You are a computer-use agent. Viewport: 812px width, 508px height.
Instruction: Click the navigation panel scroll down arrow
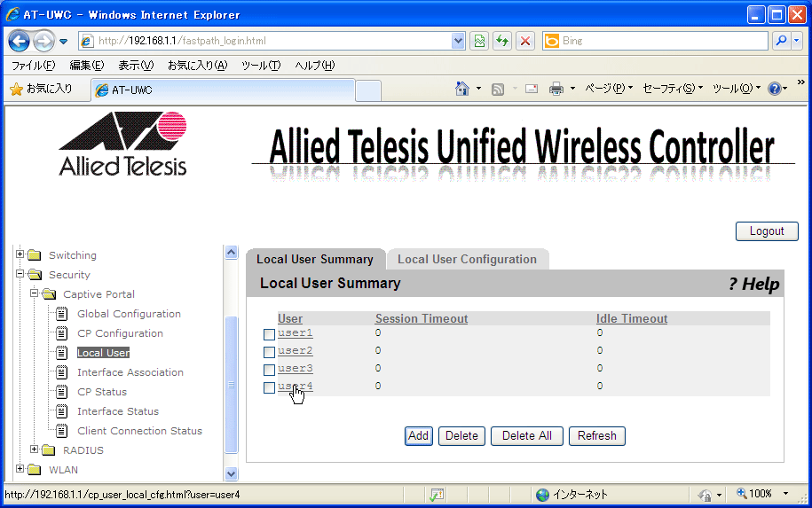pos(232,473)
